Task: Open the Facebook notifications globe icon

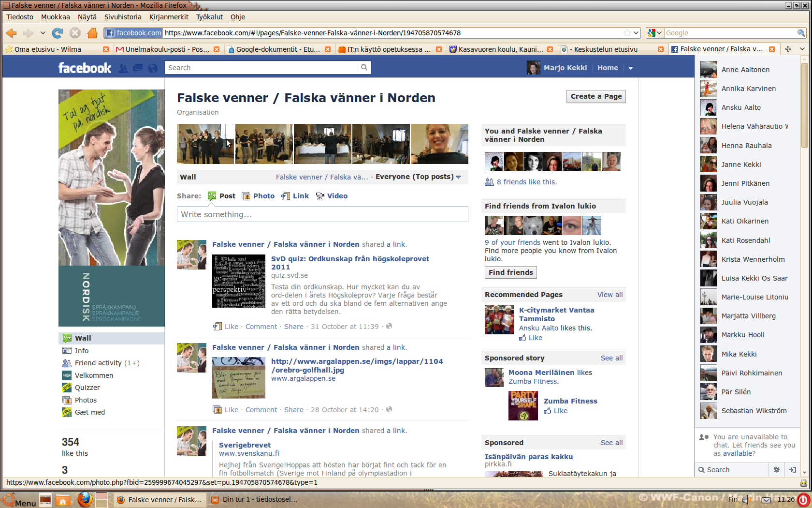Action: (153, 68)
